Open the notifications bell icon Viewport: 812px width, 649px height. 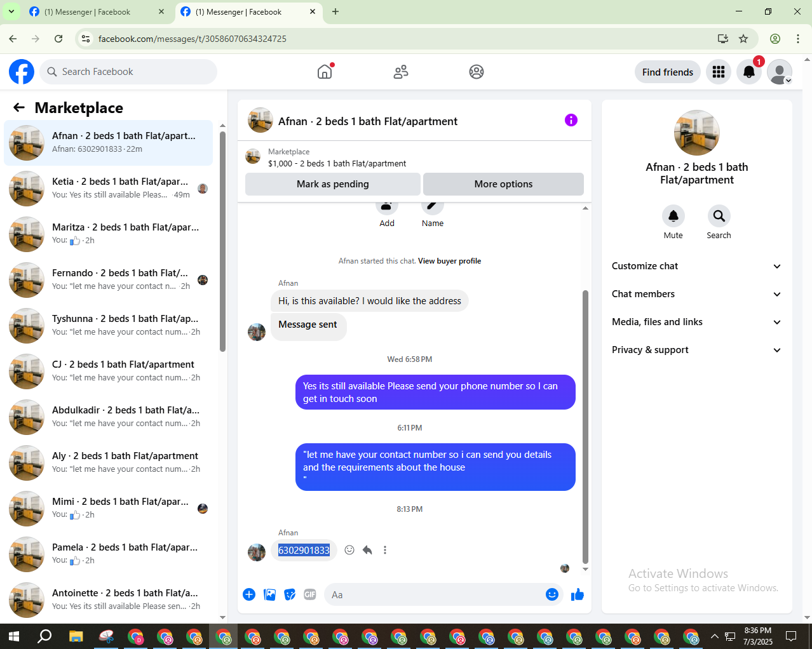(749, 72)
